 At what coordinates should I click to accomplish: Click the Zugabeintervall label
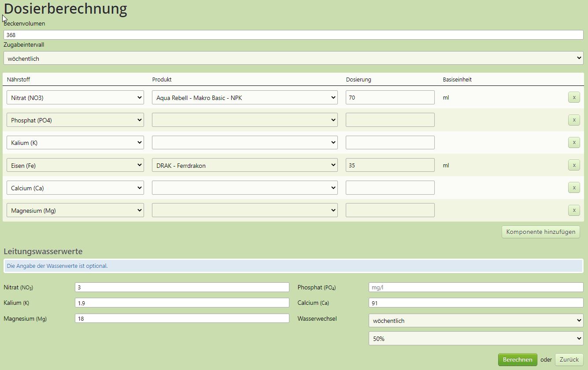24,44
